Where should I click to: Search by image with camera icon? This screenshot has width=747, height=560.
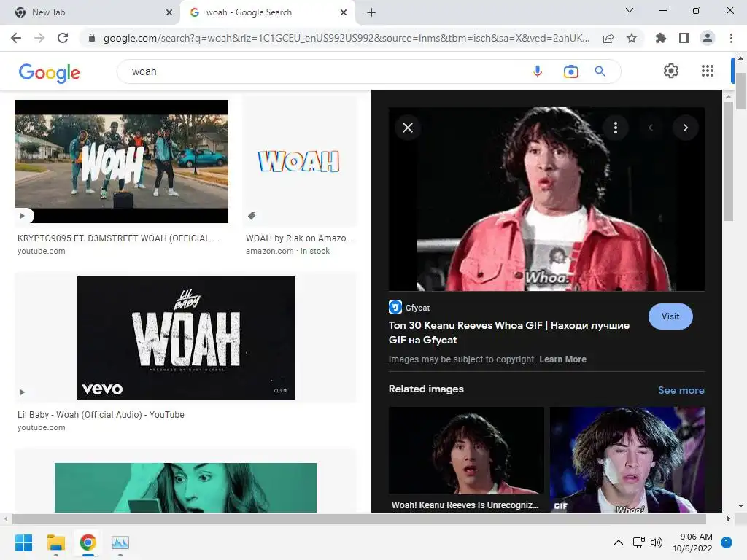[570, 71]
